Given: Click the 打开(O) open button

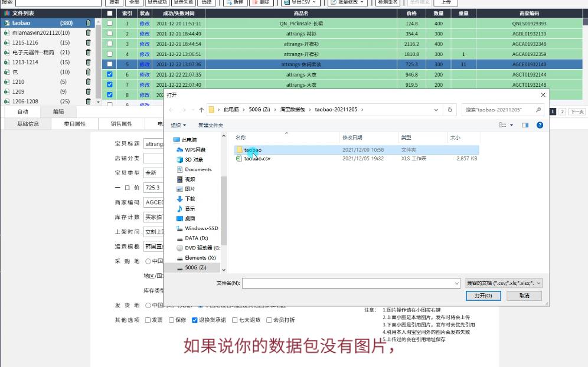Looking at the screenshot, I should (x=484, y=296).
